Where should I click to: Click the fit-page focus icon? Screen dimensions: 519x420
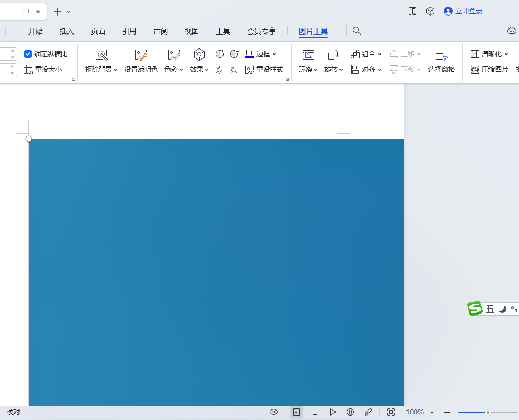pos(391,412)
